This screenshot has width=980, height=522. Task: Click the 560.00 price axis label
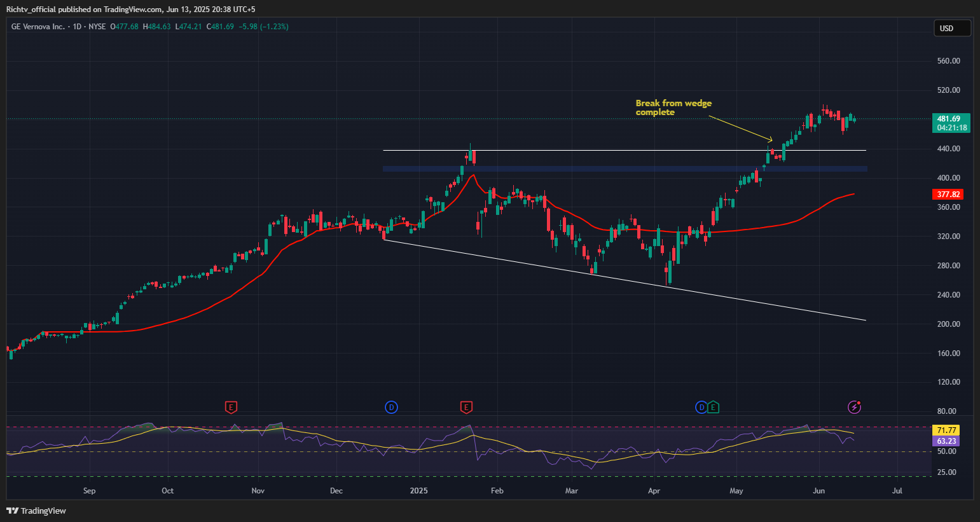click(948, 61)
